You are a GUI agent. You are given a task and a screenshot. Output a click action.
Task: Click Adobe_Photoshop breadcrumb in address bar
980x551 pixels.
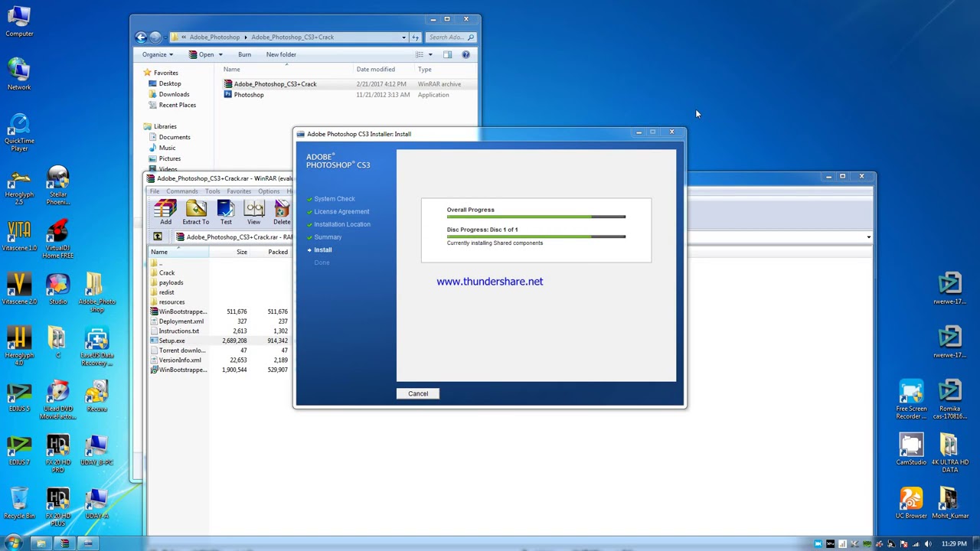214,37
